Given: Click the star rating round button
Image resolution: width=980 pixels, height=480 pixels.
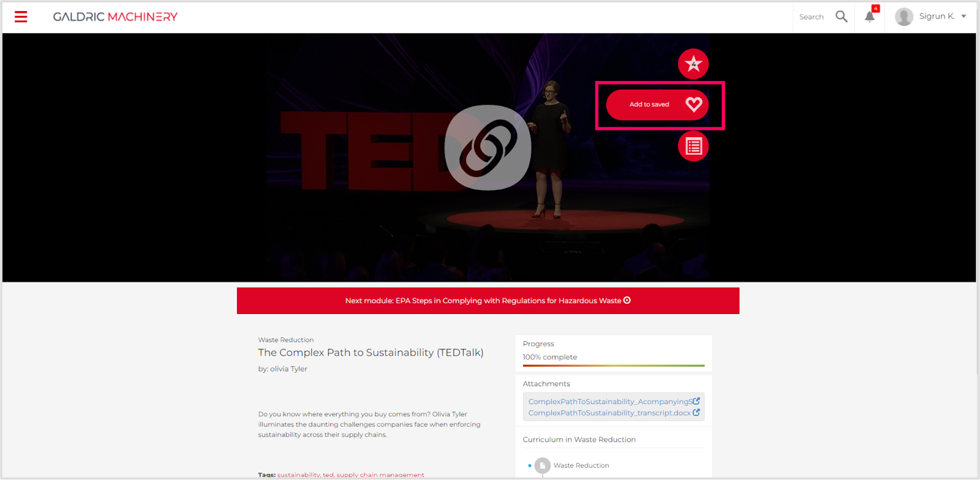Looking at the screenshot, I should tap(693, 64).
